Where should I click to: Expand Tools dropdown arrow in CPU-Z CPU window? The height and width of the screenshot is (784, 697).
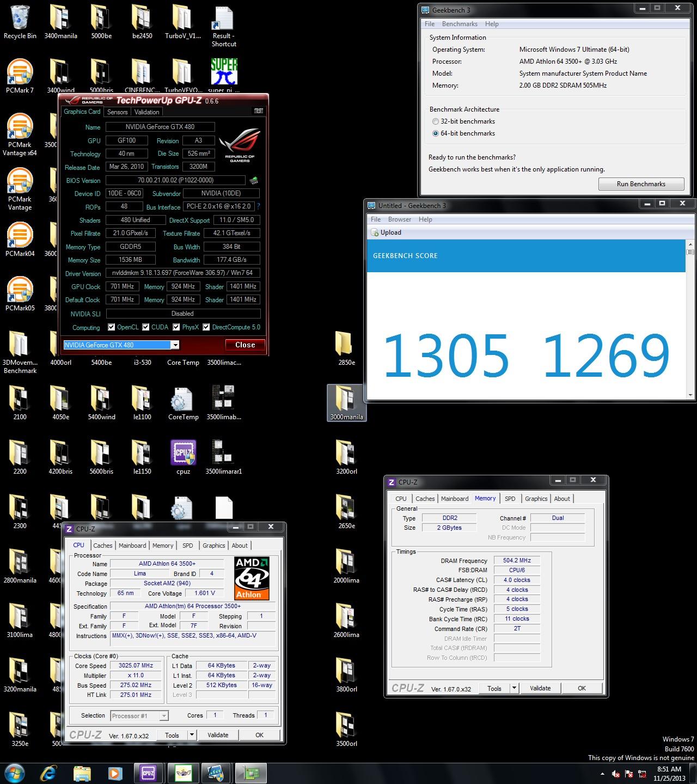(x=192, y=735)
